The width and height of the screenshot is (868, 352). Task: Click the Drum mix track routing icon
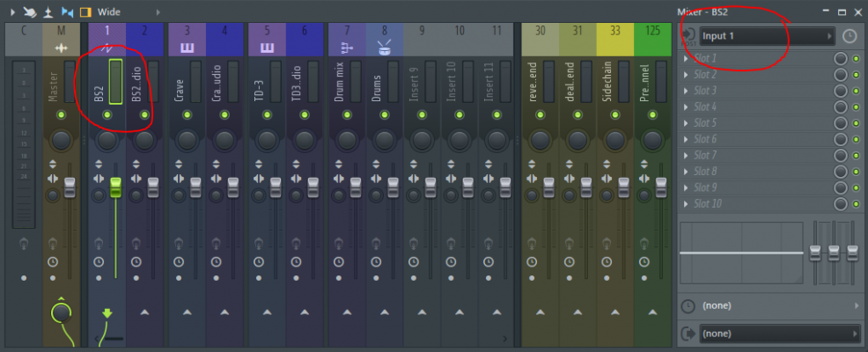[x=347, y=48]
